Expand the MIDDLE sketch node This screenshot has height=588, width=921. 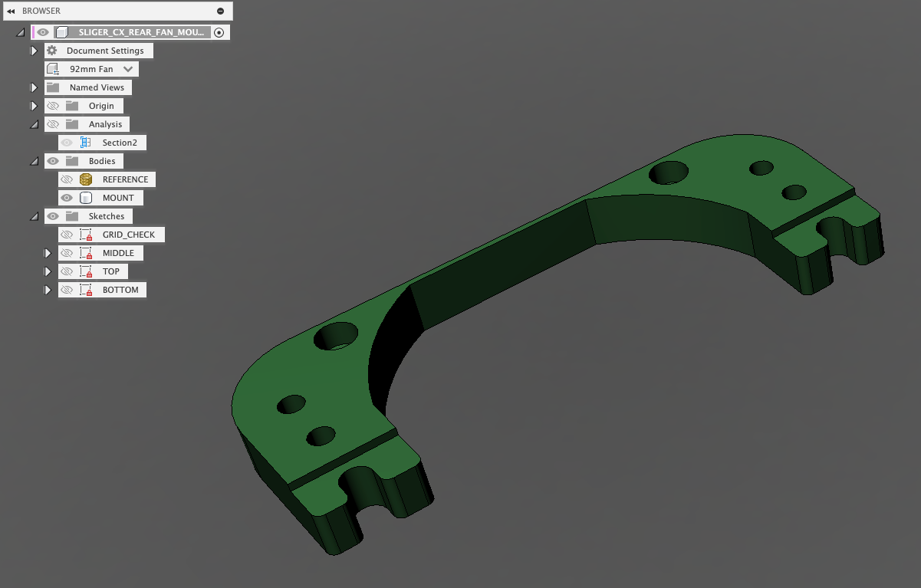point(48,253)
